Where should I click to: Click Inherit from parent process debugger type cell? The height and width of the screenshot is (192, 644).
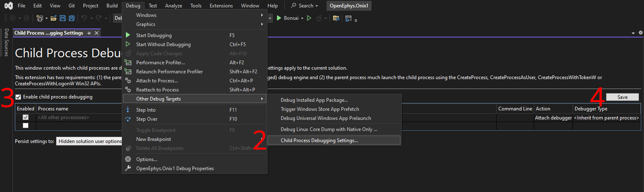click(x=606, y=117)
